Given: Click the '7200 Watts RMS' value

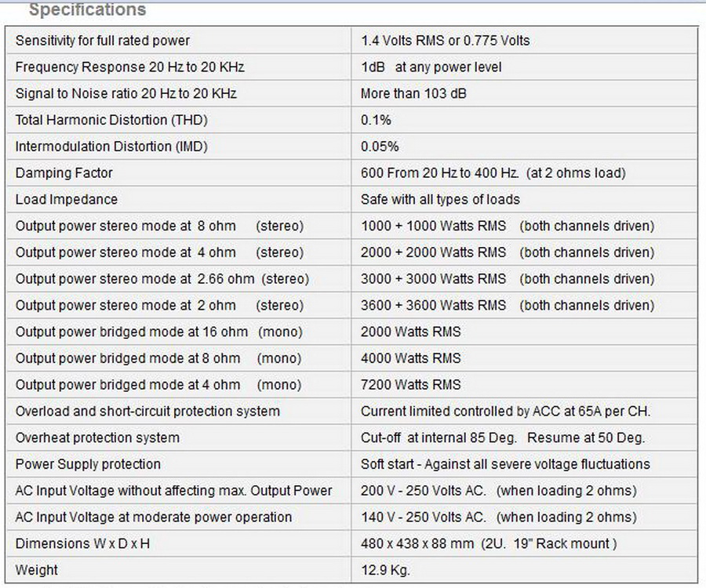Looking at the screenshot, I should (x=411, y=385).
